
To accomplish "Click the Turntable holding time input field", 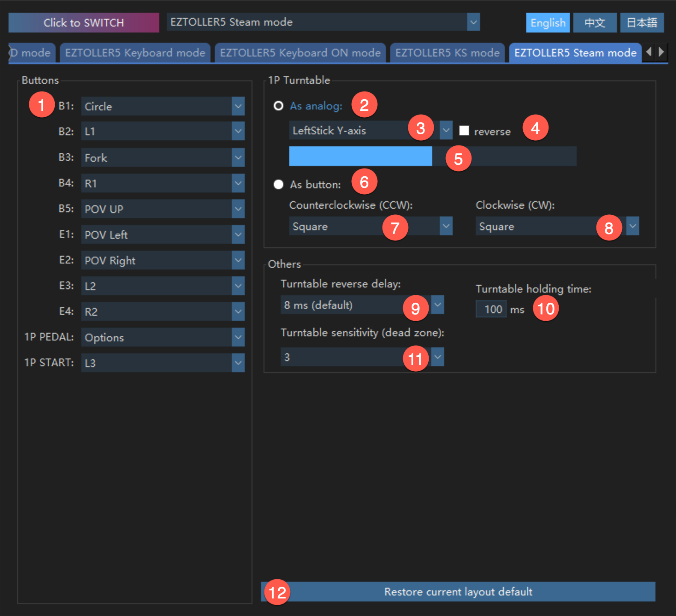I will [x=491, y=309].
